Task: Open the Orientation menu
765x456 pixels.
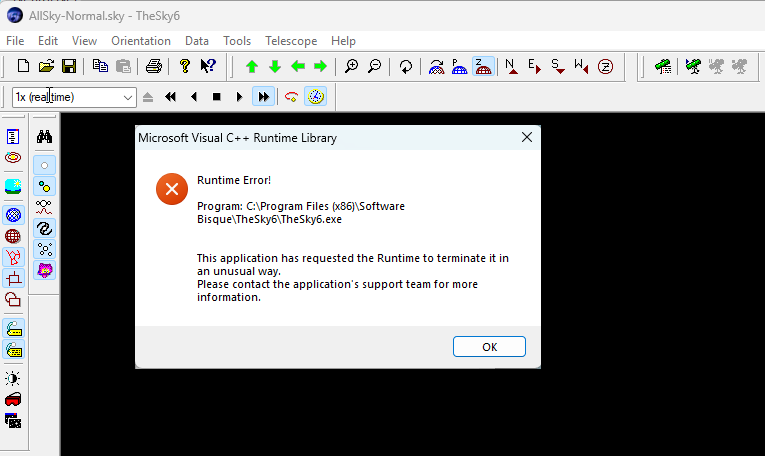Action: coord(141,41)
